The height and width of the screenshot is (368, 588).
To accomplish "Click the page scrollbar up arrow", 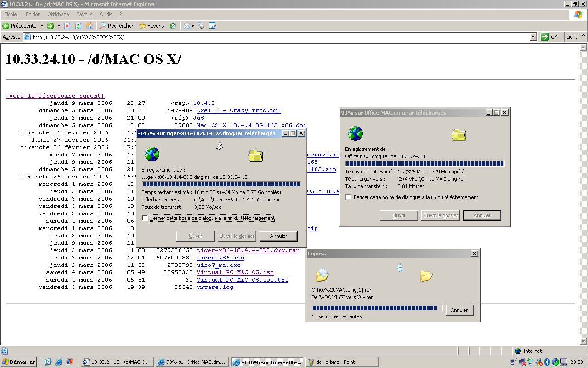I will (583, 47).
